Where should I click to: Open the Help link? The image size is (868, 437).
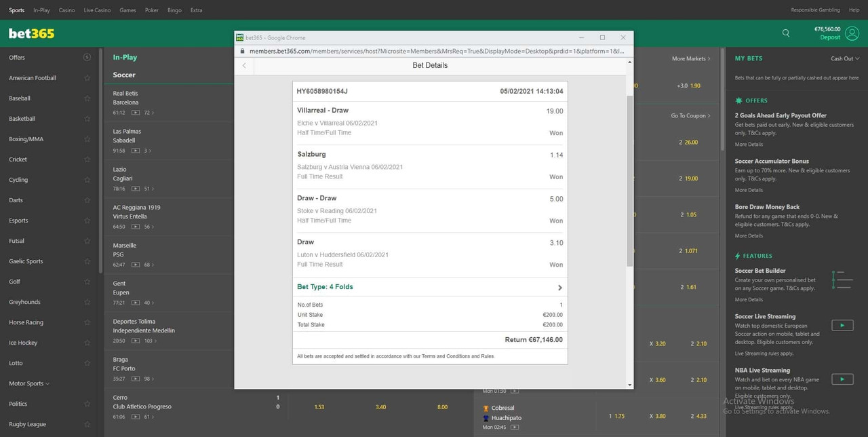click(854, 10)
